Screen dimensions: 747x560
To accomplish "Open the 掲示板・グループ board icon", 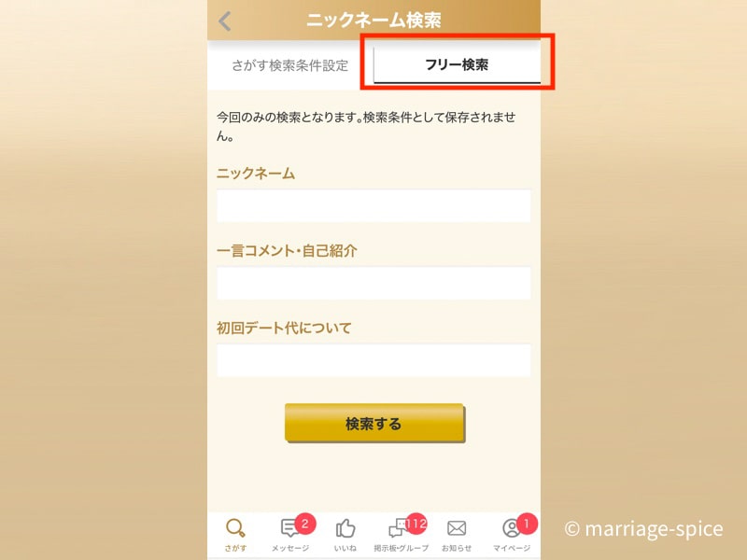I will [x=399, y=528].
